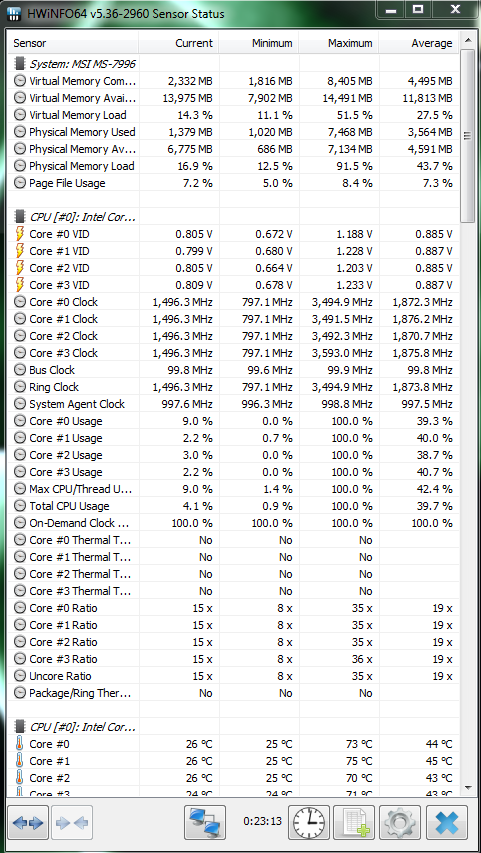481x853 pixels.
Task: Reset the elapsed time clock icon
Action: [309, 823]
